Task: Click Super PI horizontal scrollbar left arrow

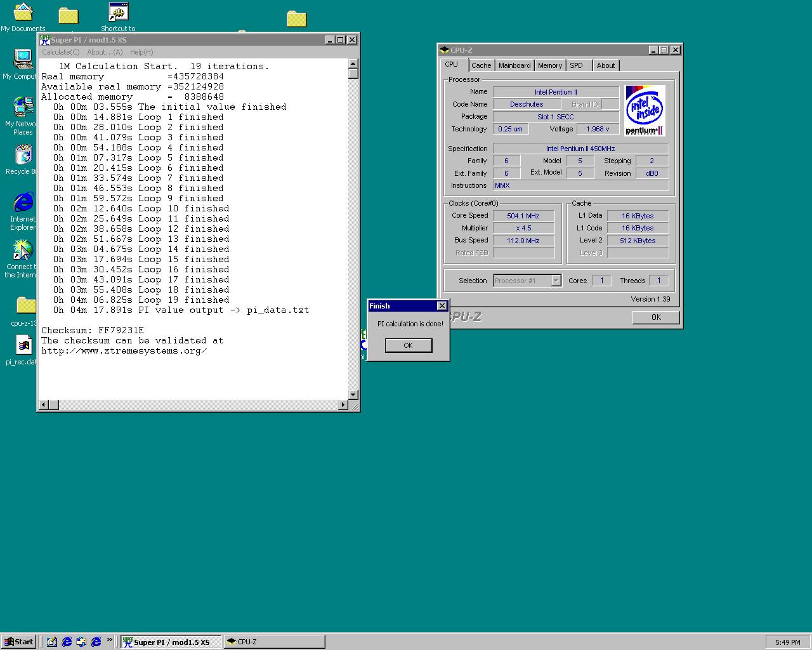Action: click(44, 405)
